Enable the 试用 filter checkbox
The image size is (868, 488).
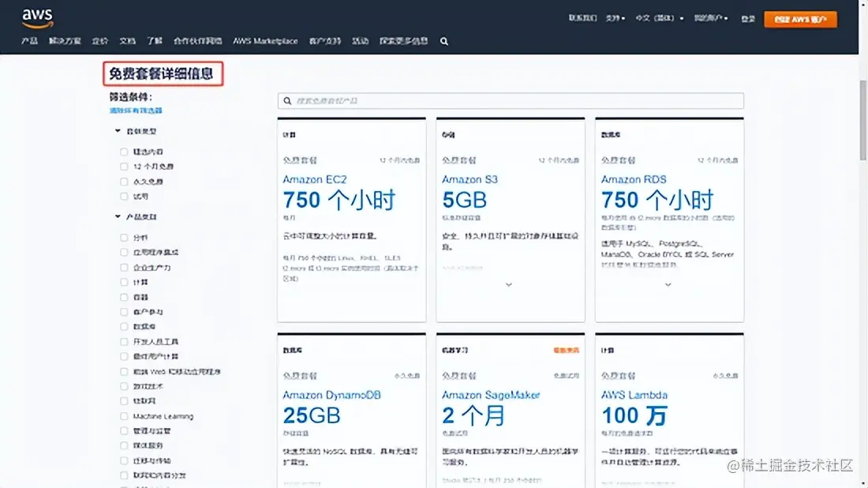point(124,197)
